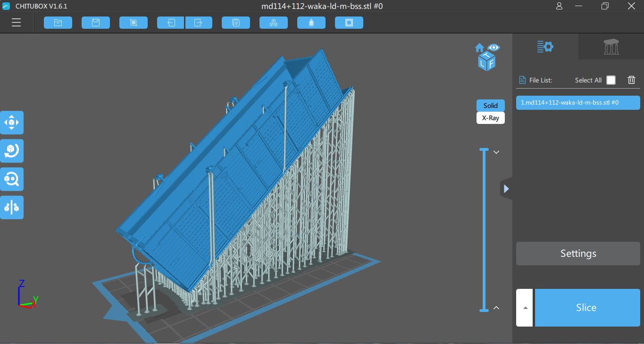Switch view mode to Solid
Image resolution: width=644 pixels, height=344 pixels.
(490, 106)
